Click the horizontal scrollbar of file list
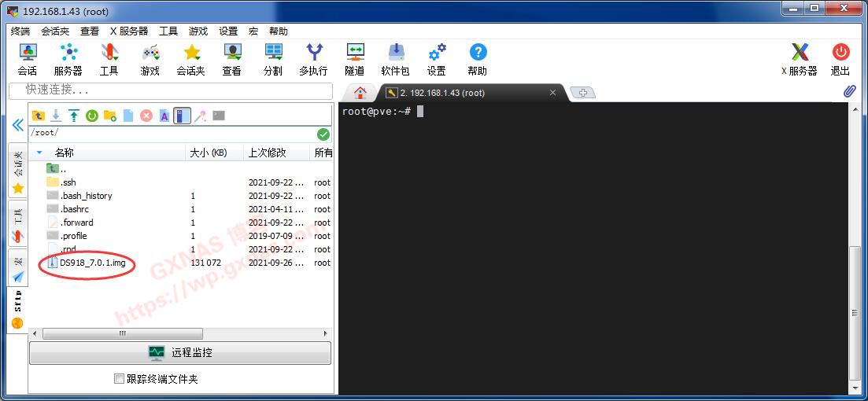868x401 pixels. coord(122,334)
